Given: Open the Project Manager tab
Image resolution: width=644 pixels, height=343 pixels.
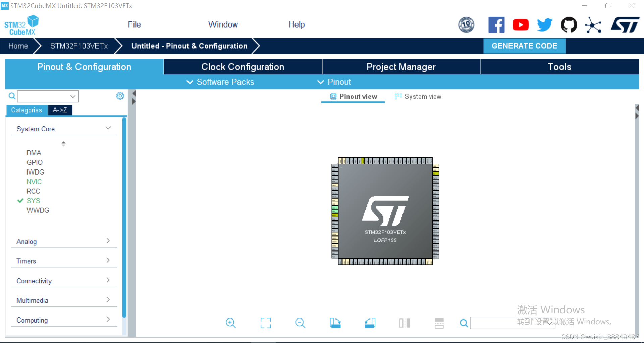Looking at the screenshot, I should click(x=401, y=66).
